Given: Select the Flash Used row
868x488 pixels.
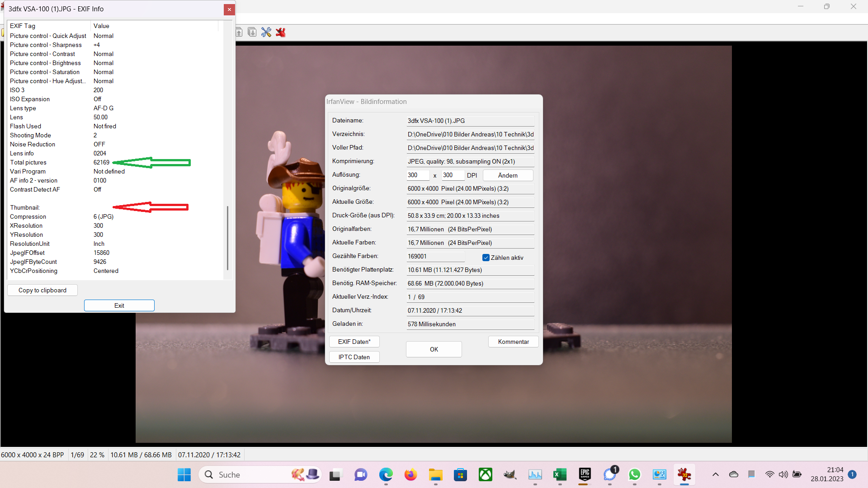Looking at the screenshot, I should coord(115,126).
